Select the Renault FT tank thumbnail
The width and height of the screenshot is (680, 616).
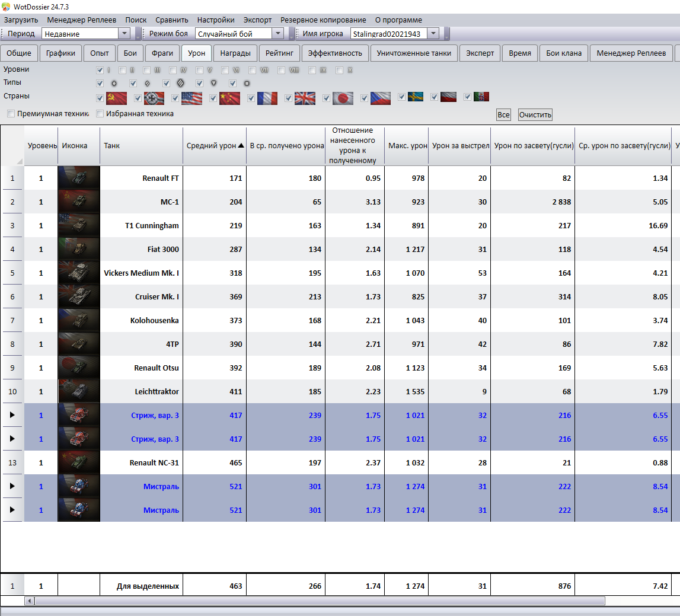coord(79,178)
